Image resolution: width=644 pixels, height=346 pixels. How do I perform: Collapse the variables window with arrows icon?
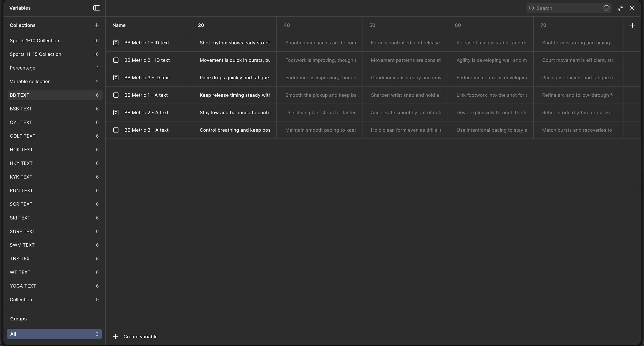620,8
